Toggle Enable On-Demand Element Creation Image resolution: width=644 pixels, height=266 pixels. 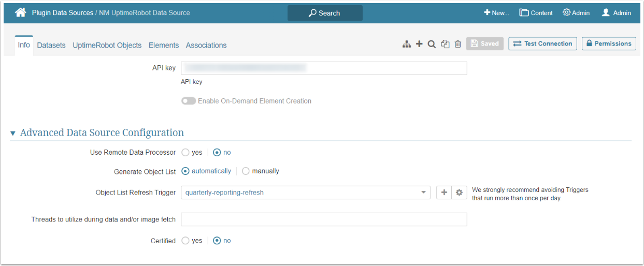pyautogui.click(x=189, y=101)
